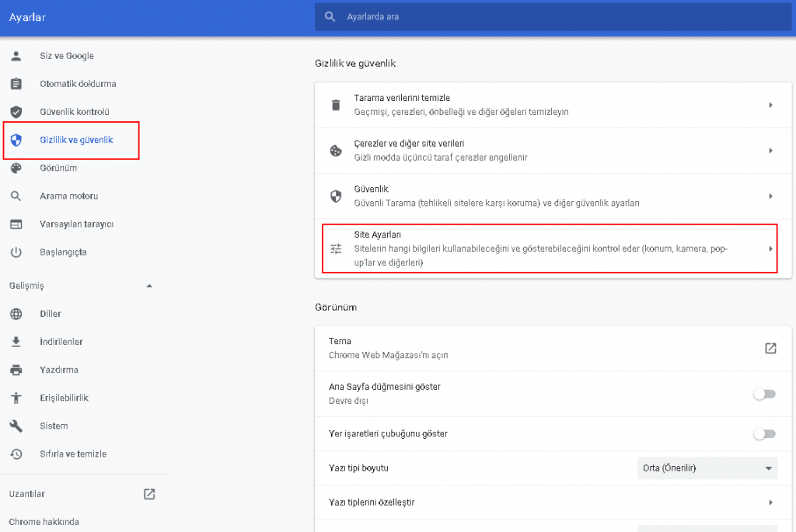Open Chrome Web Store via Tema external-link icon
Screen dimensions: 796x532
(x=770, y=348)
